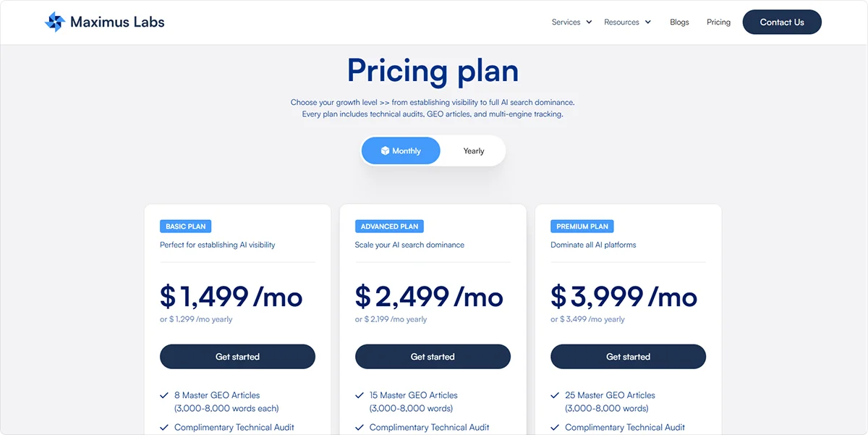This screenshot has height=435, width=868.
Task: Click the Monthly/Yearly pill slider control
Action: point(433,151)
